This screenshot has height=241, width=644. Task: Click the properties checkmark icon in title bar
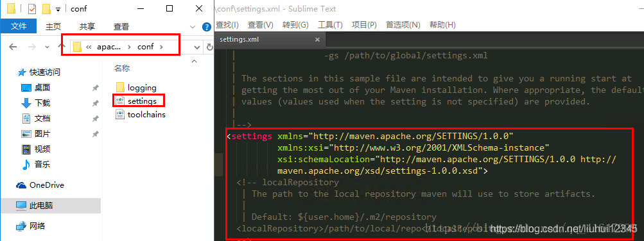(x=32, y=8)
